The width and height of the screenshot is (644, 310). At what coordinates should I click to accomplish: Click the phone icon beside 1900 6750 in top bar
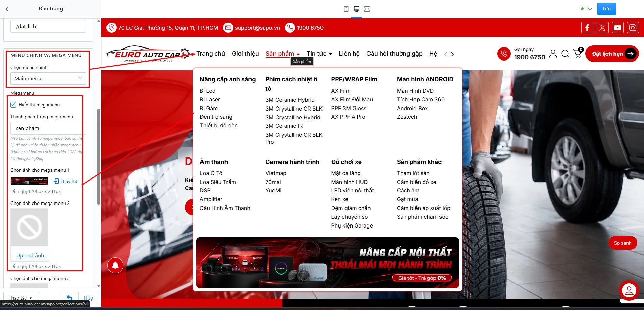pos(290,28)
